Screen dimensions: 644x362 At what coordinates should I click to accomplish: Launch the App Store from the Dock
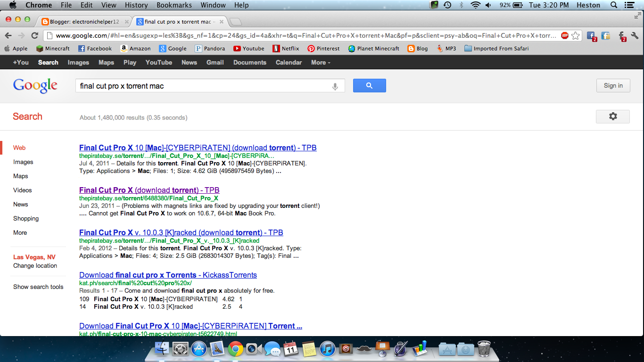199,349
